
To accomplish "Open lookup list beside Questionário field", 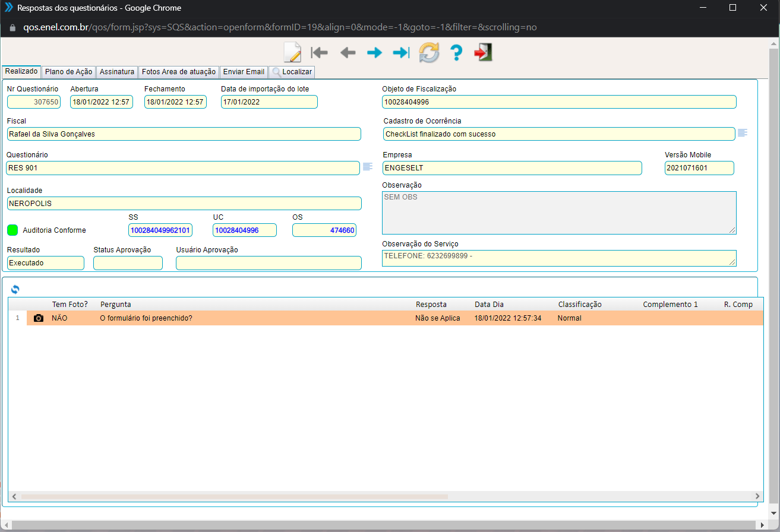I will click(x=368, y=166).
